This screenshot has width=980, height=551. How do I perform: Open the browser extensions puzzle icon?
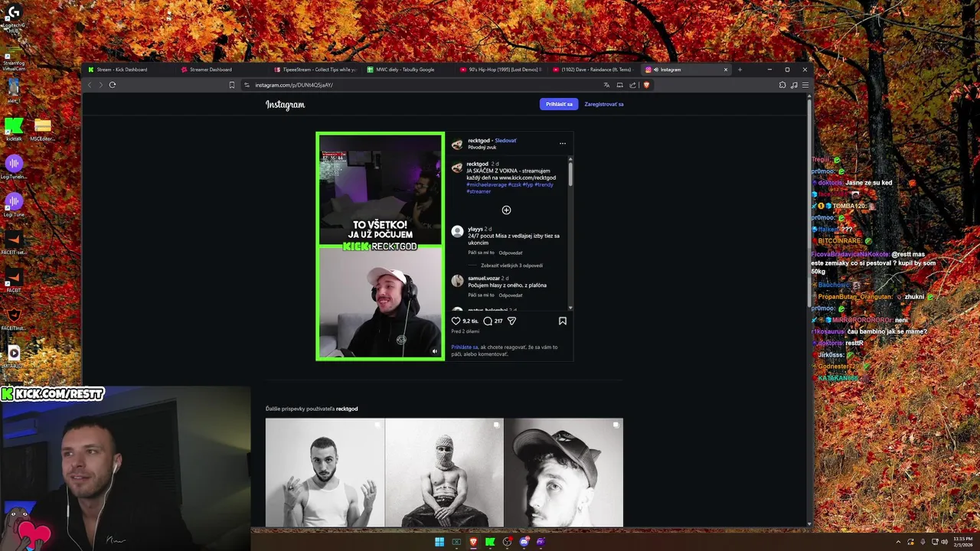pos(782,85)
